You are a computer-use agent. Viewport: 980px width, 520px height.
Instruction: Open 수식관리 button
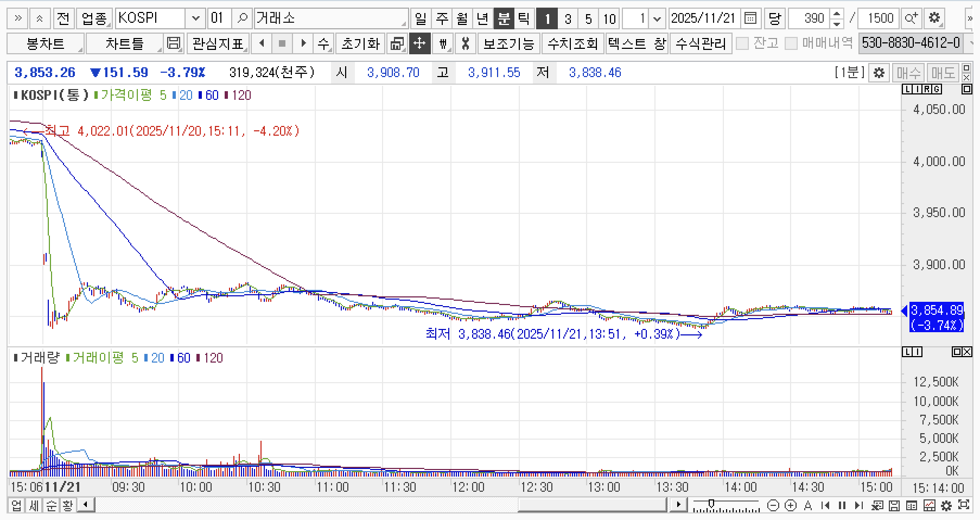pos(701,43)
